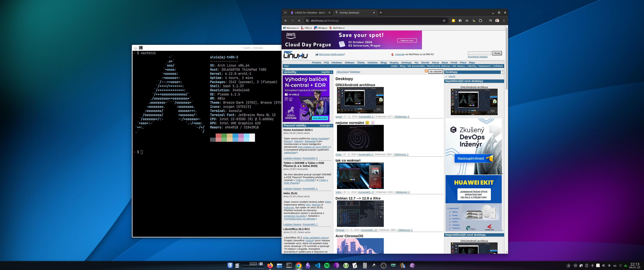The width and height of the screenshot is (644, 270).
Task: Open Chrome extensions puzzle icon
Action: click(x=480, y=21)
